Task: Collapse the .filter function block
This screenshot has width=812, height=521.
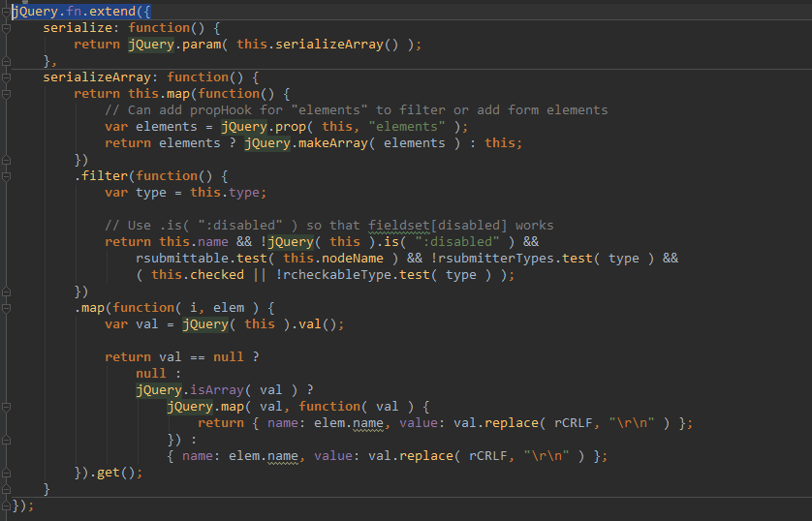Action: (x=6, y=176)
